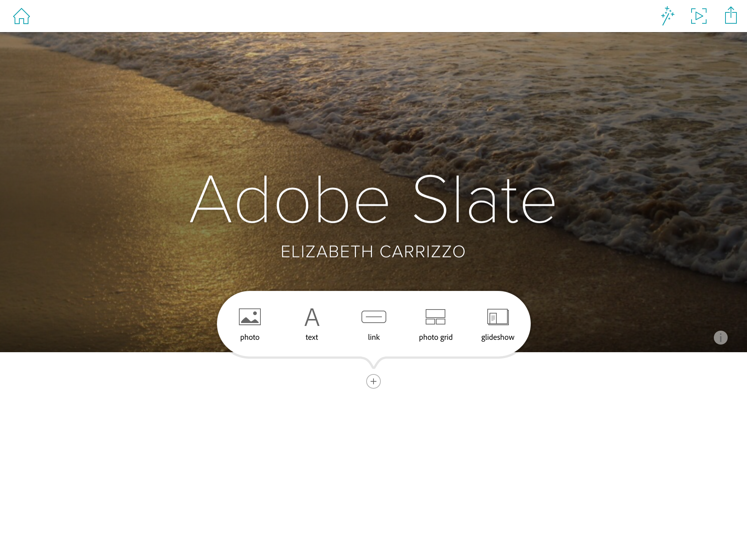
Task: Click the 'photo' label in popup
Action: pos(250,337)
